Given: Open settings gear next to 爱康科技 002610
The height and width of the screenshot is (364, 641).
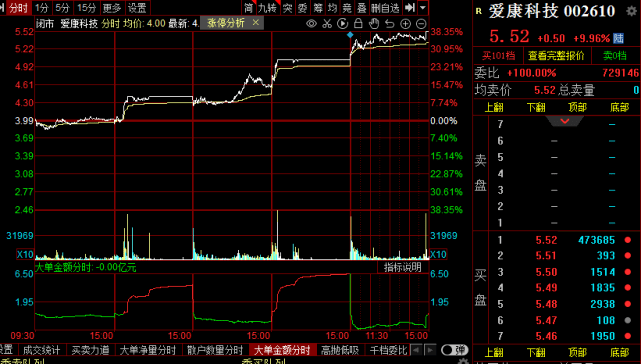Looking at the screenshot, I should click(x=631, y=11).
